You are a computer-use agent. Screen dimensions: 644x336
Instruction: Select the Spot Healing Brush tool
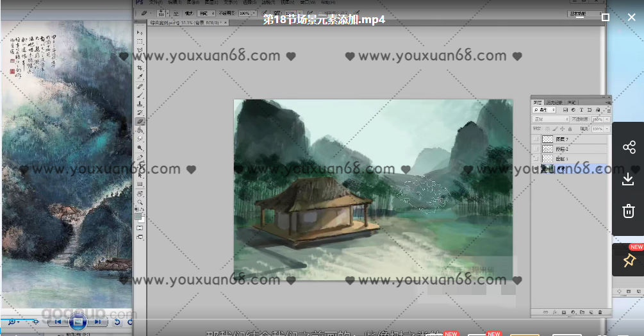pos(140,87)
